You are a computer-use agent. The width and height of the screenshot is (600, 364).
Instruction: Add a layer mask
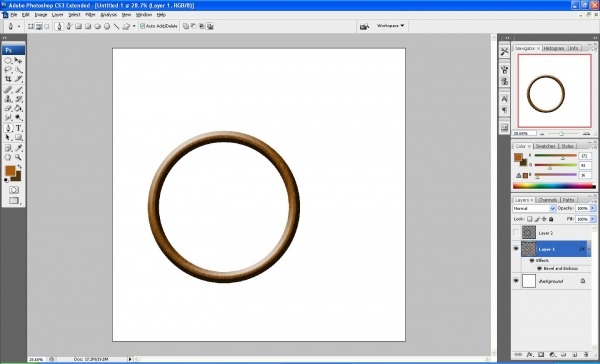(541, 355)
